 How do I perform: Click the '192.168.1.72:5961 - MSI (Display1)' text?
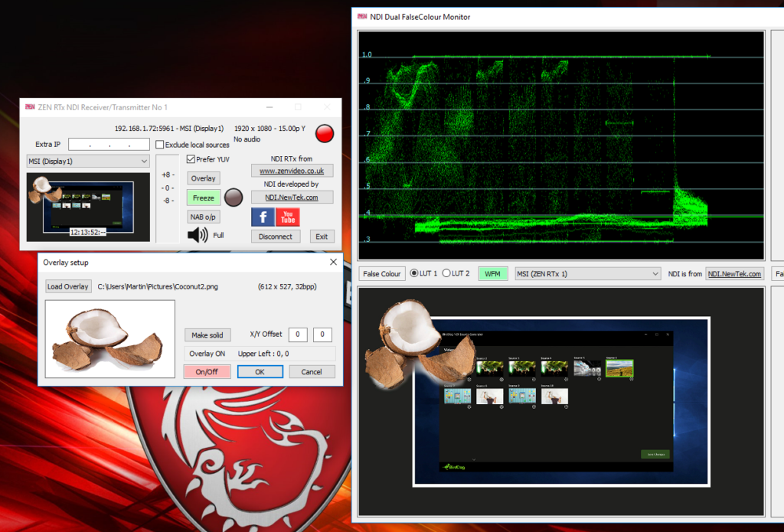point(169,129)
